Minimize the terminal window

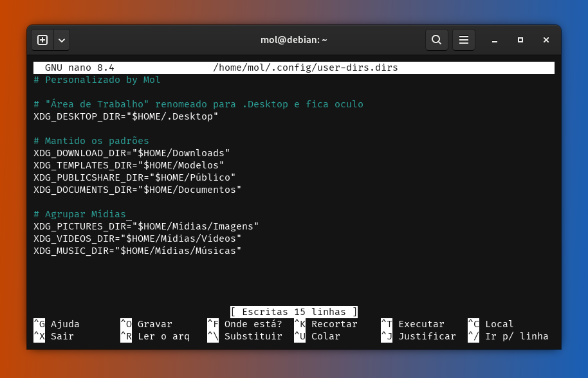coord(495,40)
